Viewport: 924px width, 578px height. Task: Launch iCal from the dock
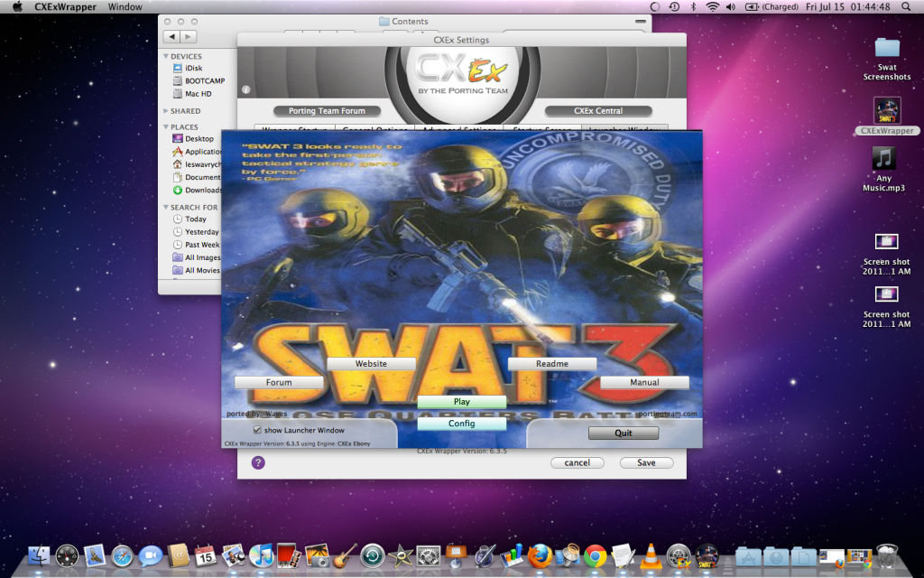point(206,555)
